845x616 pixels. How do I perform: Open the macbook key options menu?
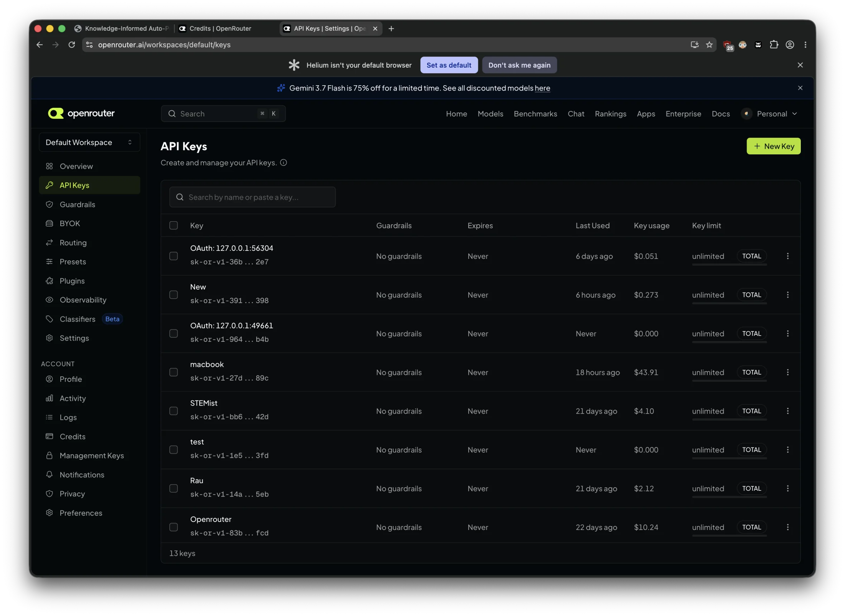click(x=787, y=372)
